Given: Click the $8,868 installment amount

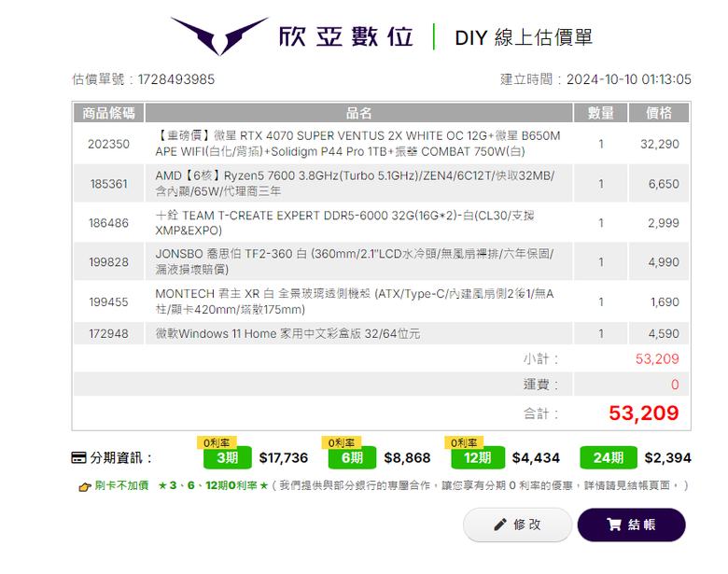Looking at the screenshot, I should pyautogui.click(x=407, y=458).
